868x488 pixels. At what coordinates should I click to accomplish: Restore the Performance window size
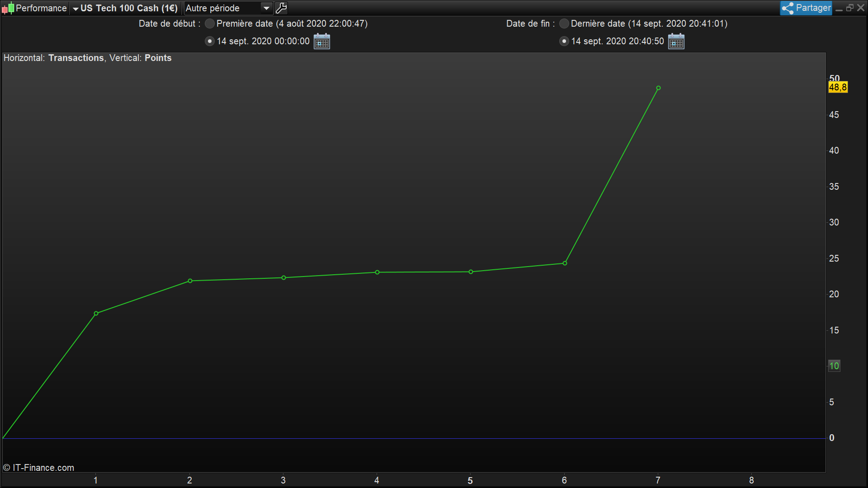point(850,8)
